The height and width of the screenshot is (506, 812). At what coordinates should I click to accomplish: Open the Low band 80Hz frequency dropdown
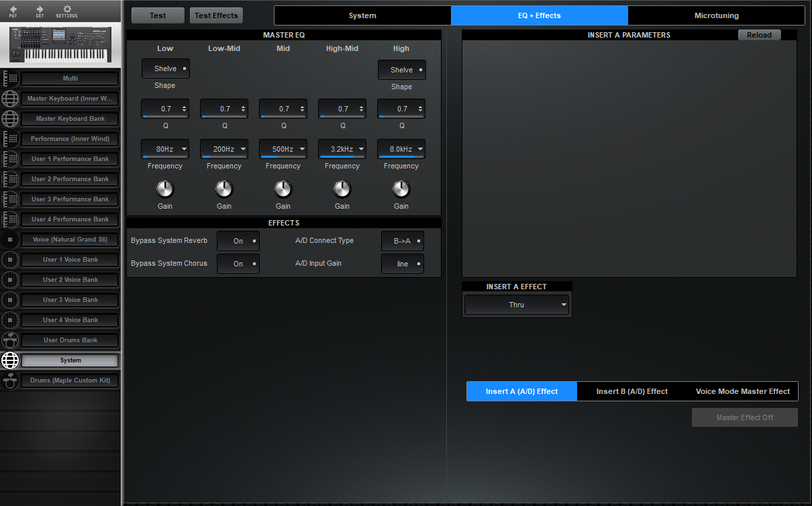pos(164,149)
